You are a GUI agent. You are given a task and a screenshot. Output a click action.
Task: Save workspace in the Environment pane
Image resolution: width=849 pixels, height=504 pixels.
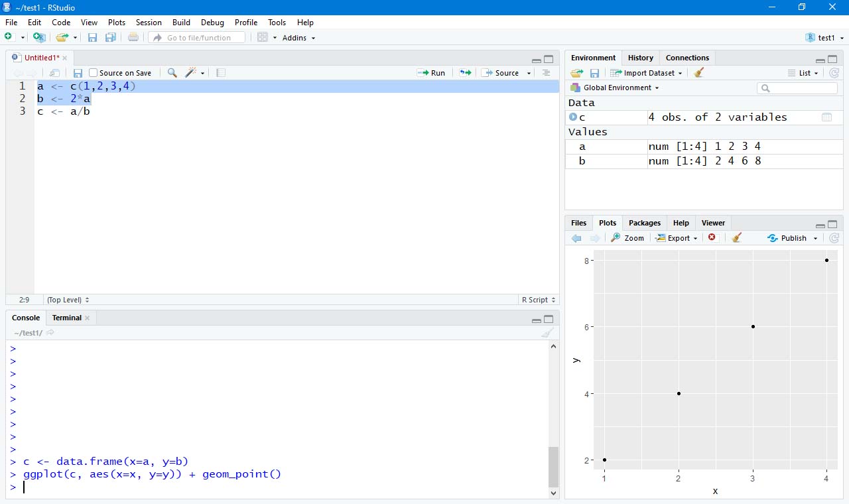coord(594,73)
